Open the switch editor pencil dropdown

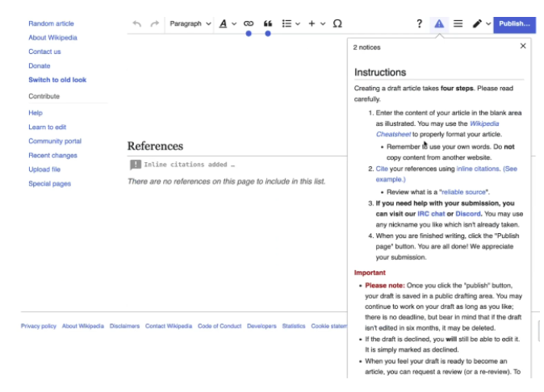click(482, 23)
